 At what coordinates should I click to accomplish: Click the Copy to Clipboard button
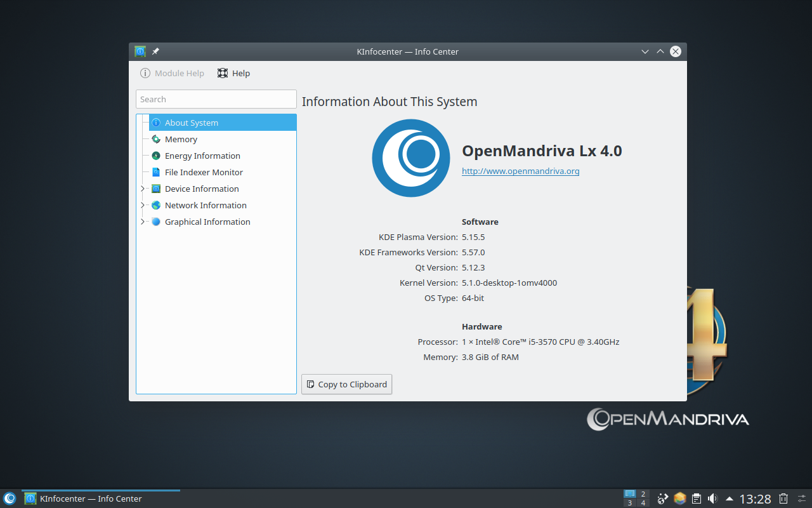(346, 384)
